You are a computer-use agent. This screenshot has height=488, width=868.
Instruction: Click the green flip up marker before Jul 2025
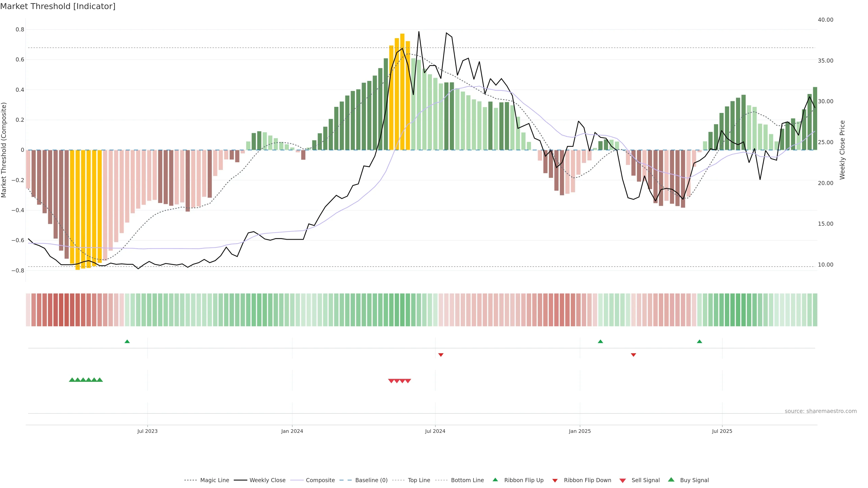point(699,342)
